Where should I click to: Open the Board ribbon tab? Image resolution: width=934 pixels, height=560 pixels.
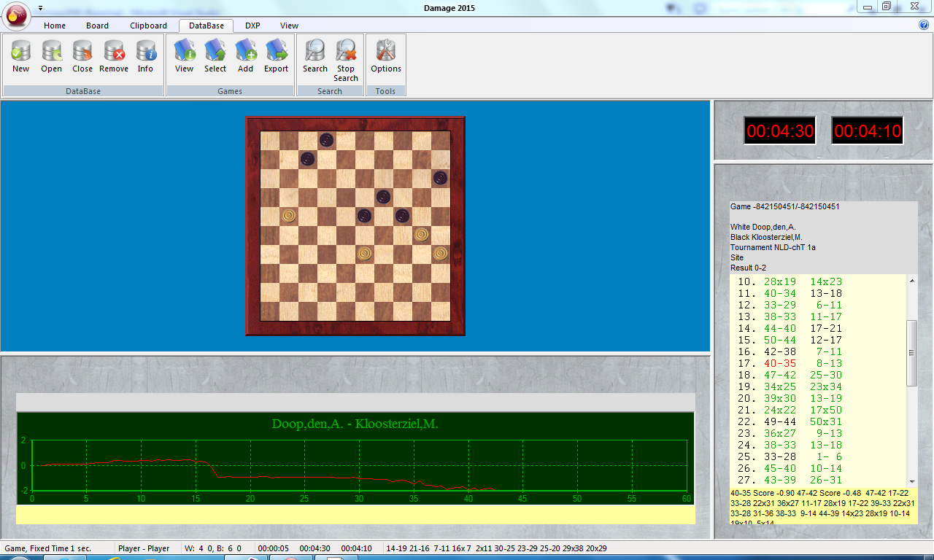(x=97, y=26)
